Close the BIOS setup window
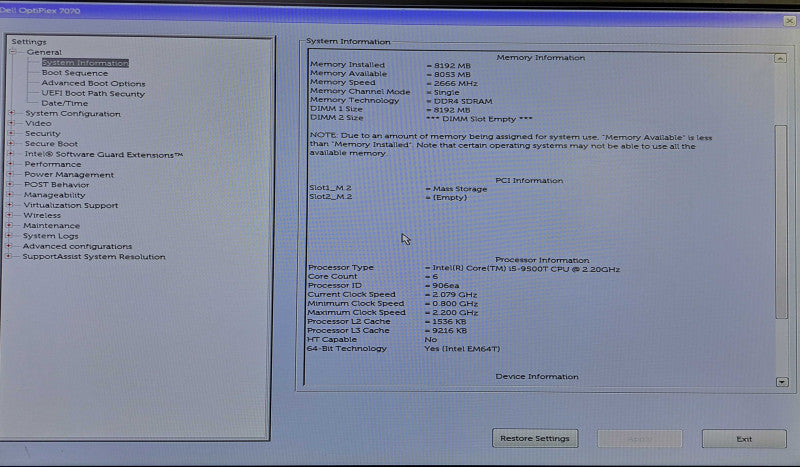Screen dimensions: 800x467 tap(789, 21)
